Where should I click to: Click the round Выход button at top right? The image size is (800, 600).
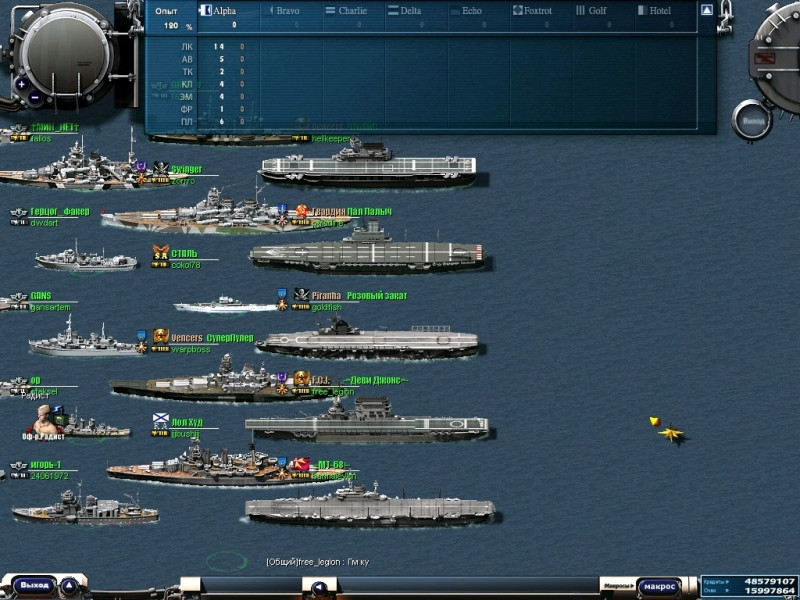tap(752, 121)
